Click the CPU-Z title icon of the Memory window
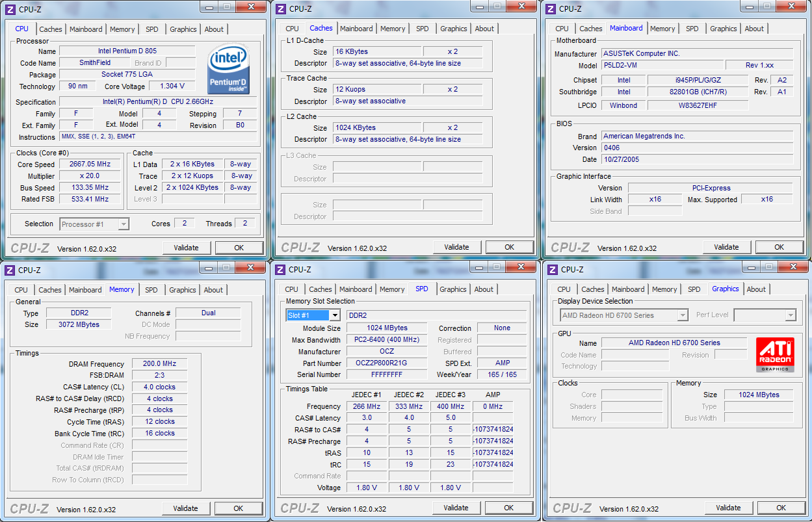 10,270
